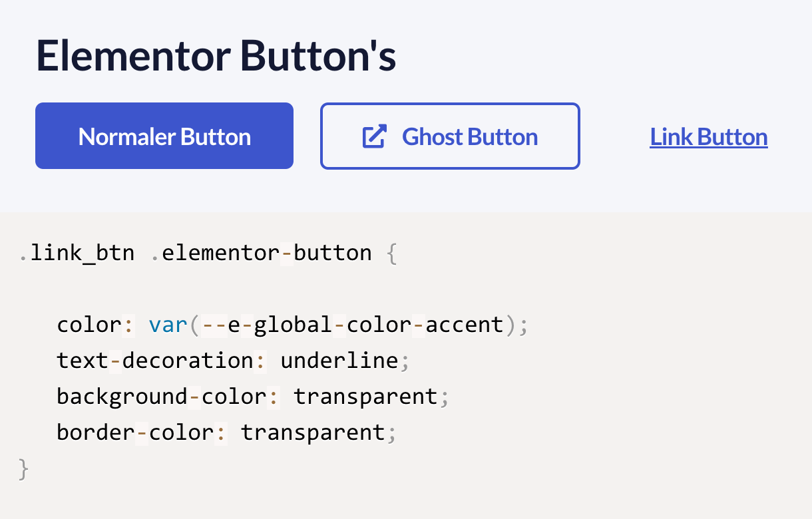Click transparent value on background-color line
The image size is (812, 519).
[x=365, y=397]
